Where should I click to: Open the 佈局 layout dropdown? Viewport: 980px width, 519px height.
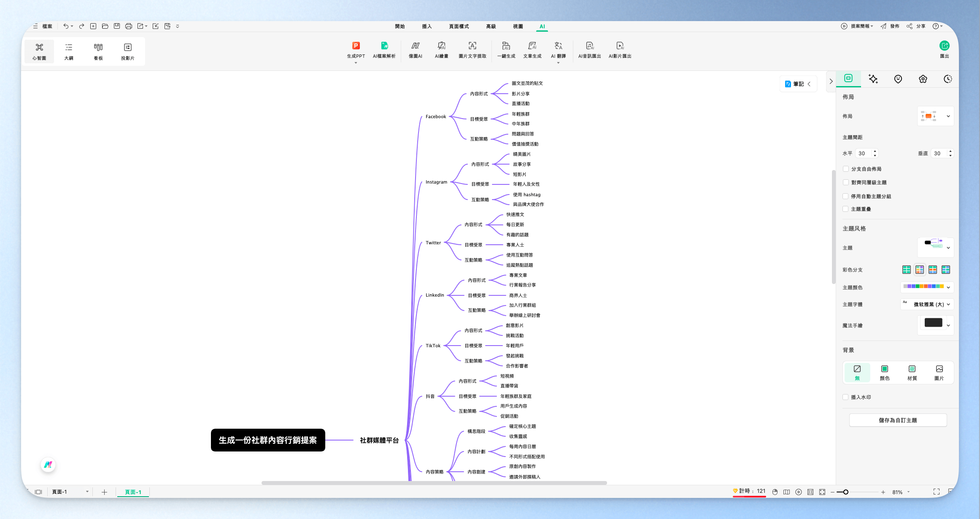[x=935, y=116]
